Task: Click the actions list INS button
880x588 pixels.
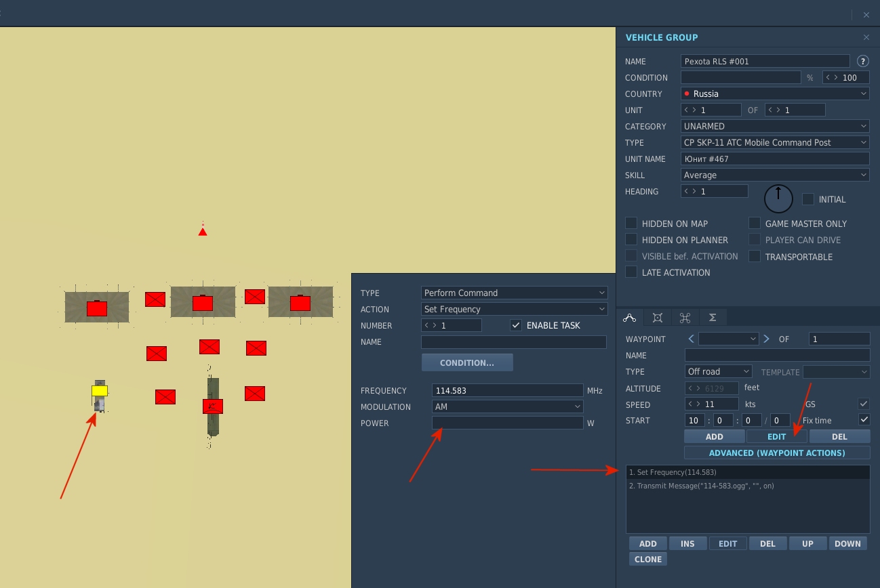Action: click(x=687, y=543)
